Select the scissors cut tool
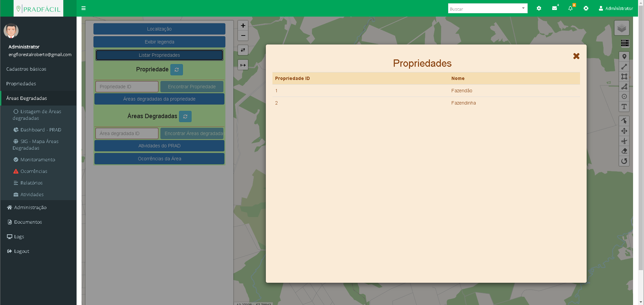 624,141
